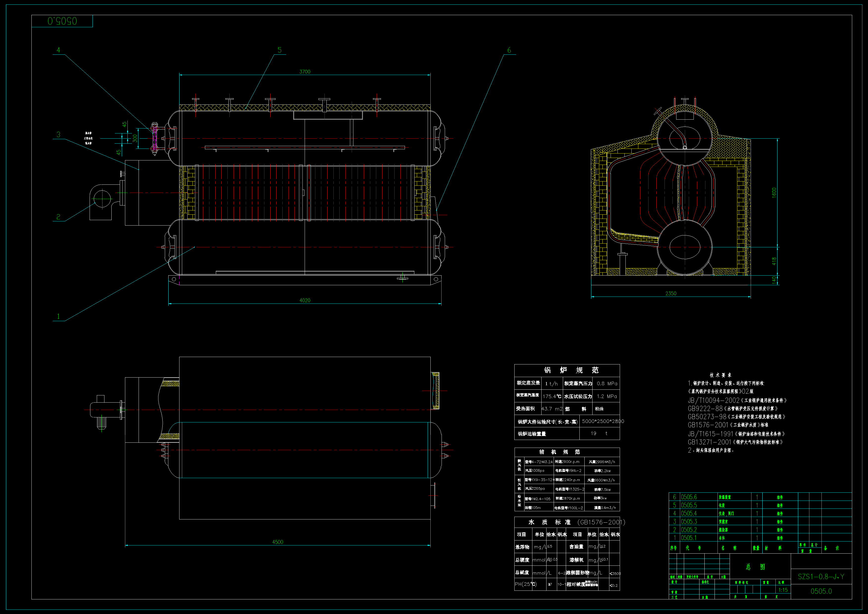
Task: Click the 轻油 fuel type cell
Action: pyautogui.click(x=599, y=409)
